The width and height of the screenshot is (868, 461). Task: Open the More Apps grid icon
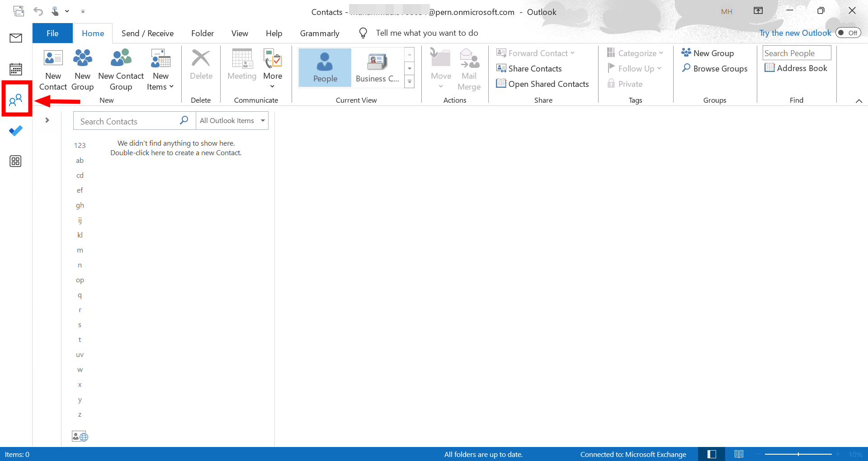(x=16, y=162)
